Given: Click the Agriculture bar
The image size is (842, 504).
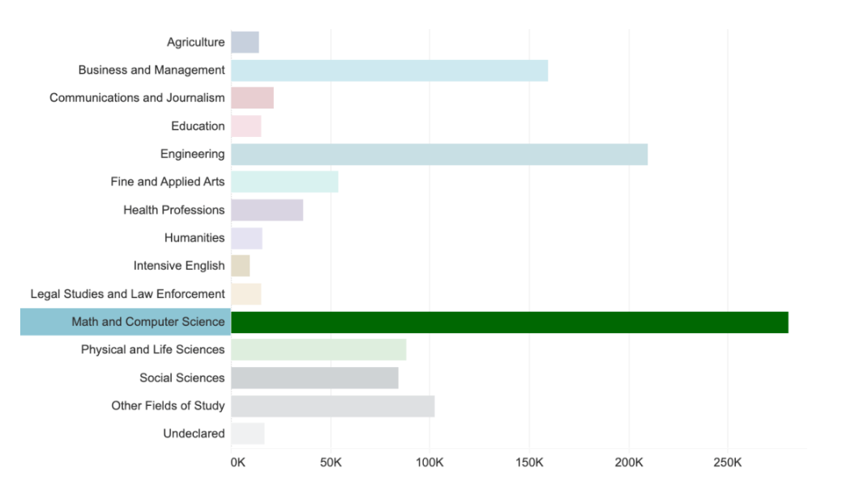Looking at the screenshot, I should tap(245, 42).
